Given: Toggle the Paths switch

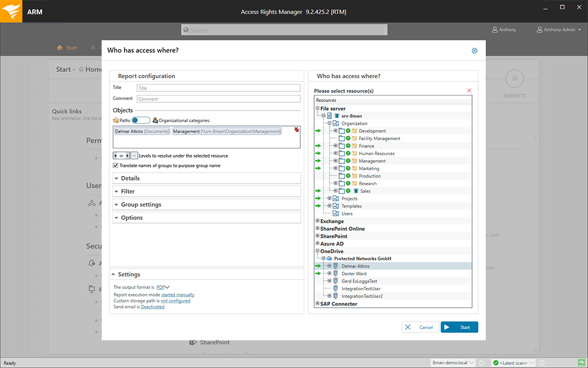Looking at the screenshot, I should [x=141, y=120].
